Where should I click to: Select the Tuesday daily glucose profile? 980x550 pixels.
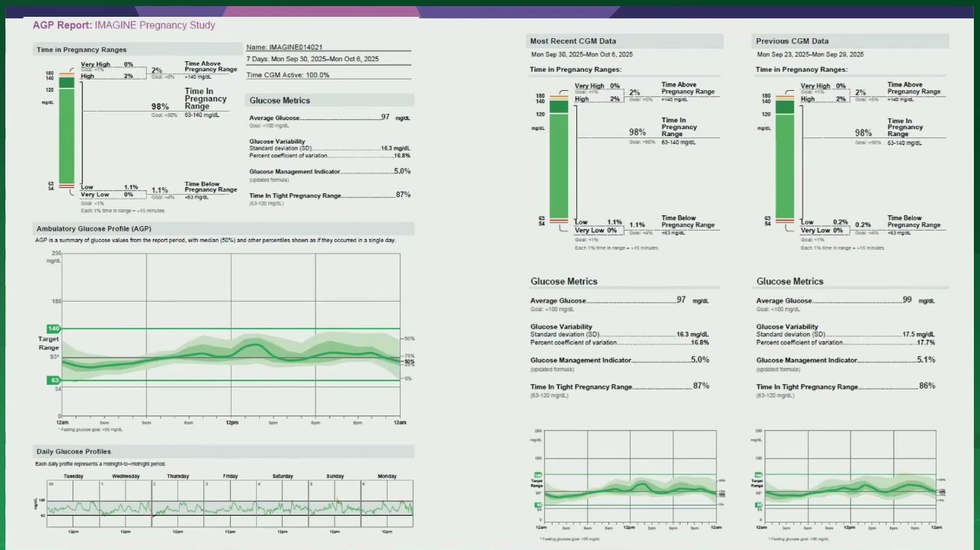(73, 503)
